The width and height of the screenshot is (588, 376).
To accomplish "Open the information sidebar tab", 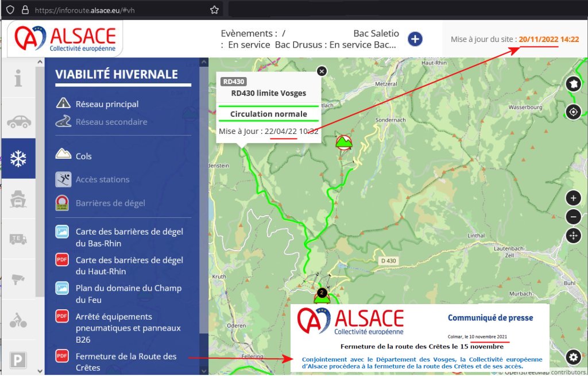I will 18,78.
